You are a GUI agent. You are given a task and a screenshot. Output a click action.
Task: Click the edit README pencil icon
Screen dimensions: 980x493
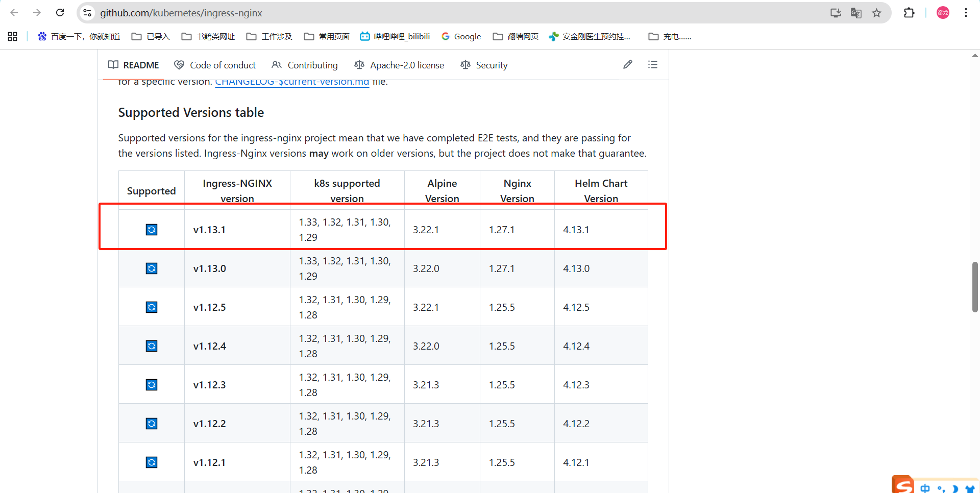click(628, 64)
